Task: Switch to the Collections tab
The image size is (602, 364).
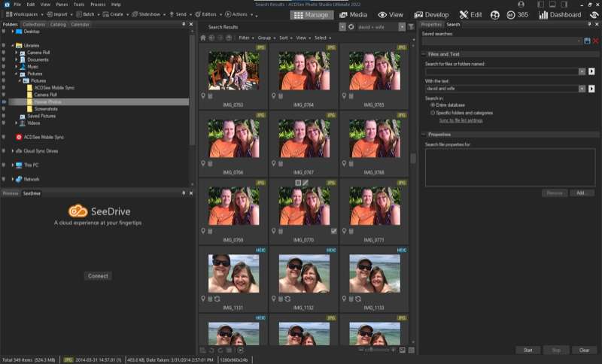Action: 34,24
